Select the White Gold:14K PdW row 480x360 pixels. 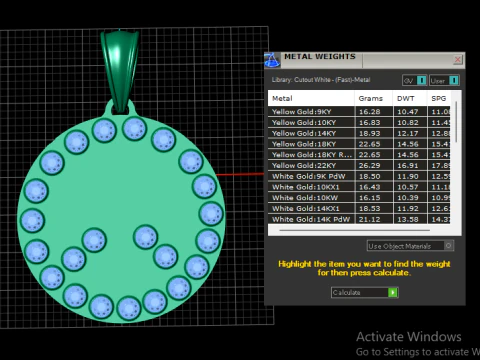coord(359,219)
